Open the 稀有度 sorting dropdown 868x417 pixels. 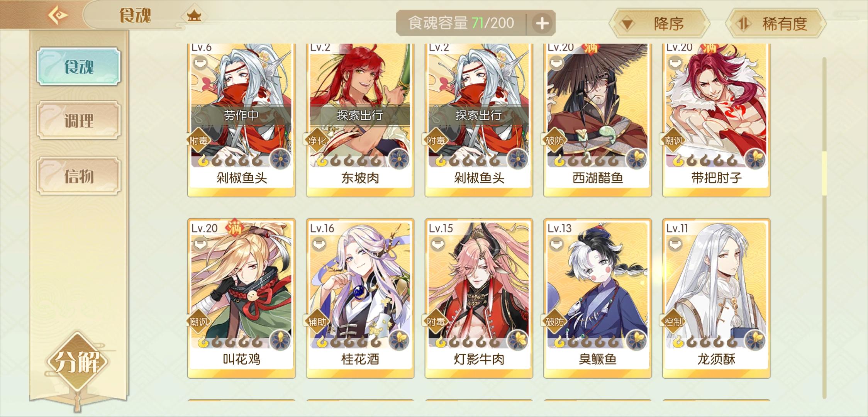pos(776,24)
